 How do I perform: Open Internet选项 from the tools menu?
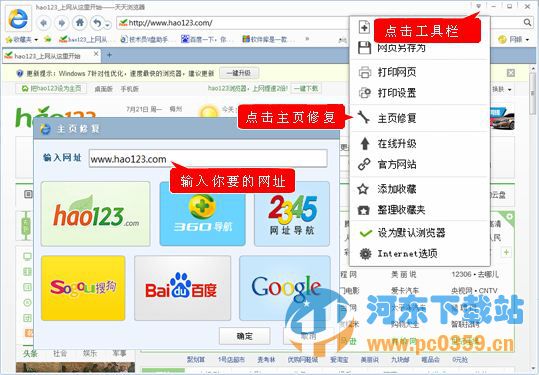click(419, 254)
